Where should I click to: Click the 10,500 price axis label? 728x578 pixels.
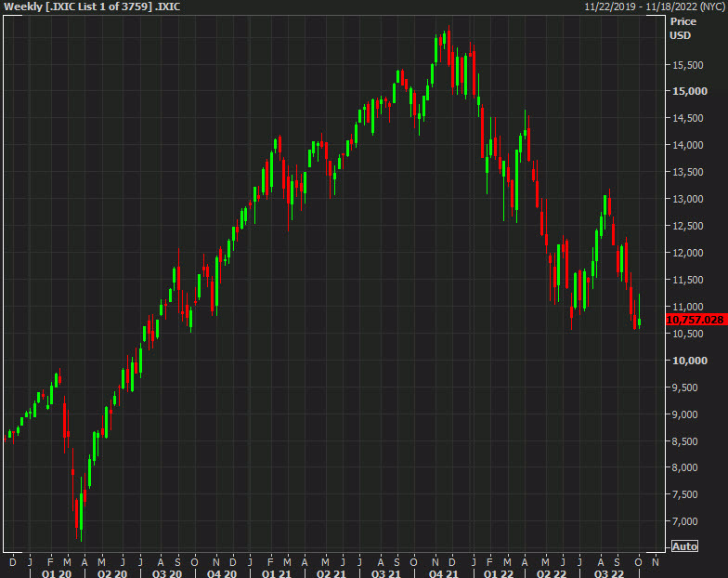(688, 334)
